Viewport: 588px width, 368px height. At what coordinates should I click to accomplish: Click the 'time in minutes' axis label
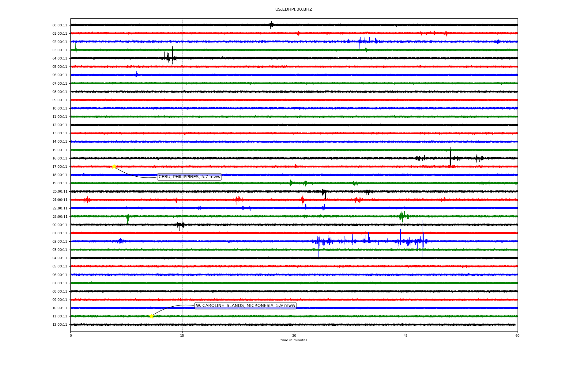tap(293, 340)
